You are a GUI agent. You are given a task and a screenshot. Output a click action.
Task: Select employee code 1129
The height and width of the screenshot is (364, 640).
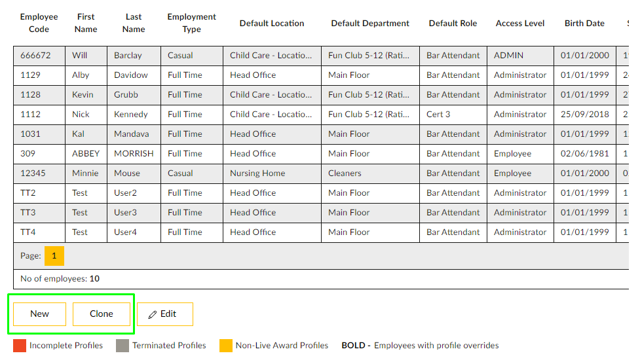click(31, 75)
